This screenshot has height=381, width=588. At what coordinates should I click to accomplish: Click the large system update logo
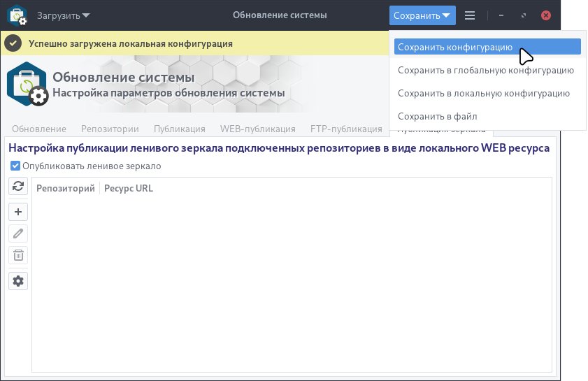click(x=27, y=85)
